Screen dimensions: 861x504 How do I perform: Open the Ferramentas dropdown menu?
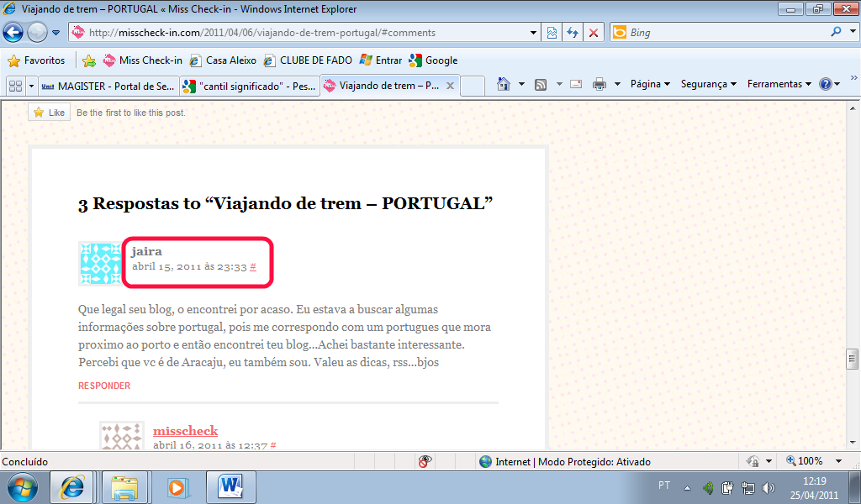click(x=779, y=84)
